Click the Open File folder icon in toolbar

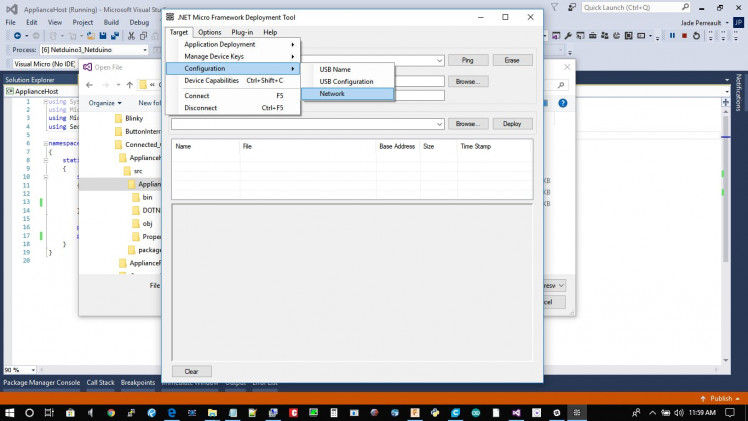(x=90, y=36)
